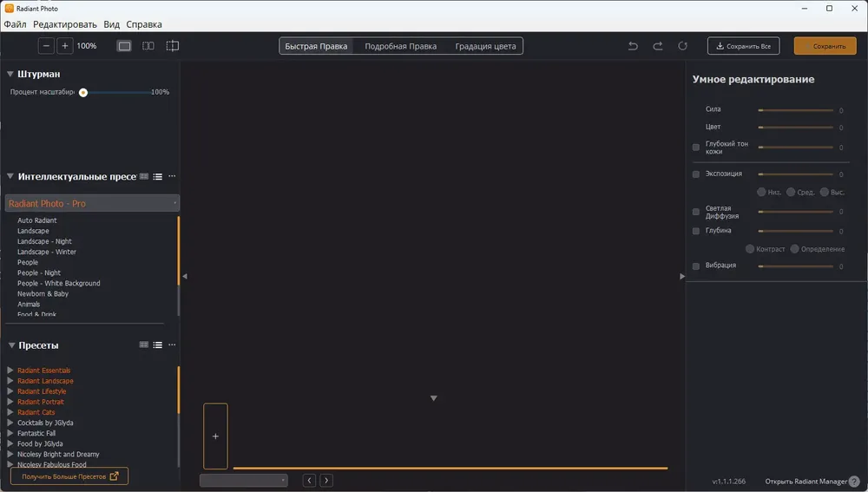
Task: Click the zoom out minus icon
Action: (46, 46)
